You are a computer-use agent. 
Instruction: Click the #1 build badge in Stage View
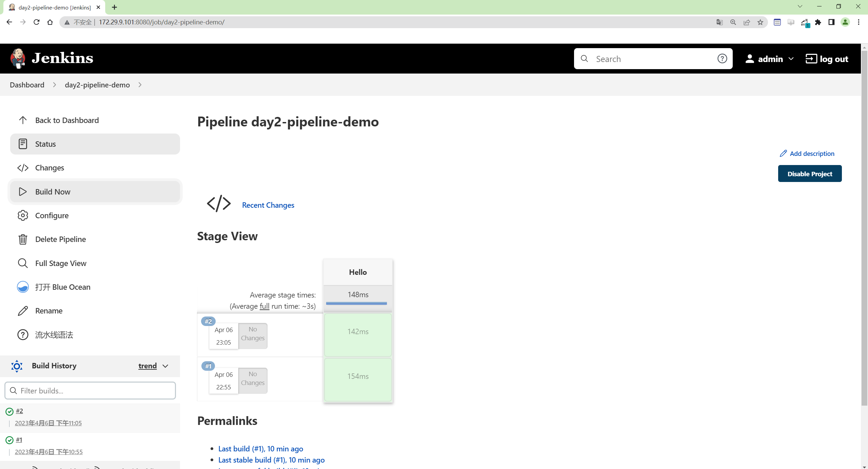[x=208, y=366]
